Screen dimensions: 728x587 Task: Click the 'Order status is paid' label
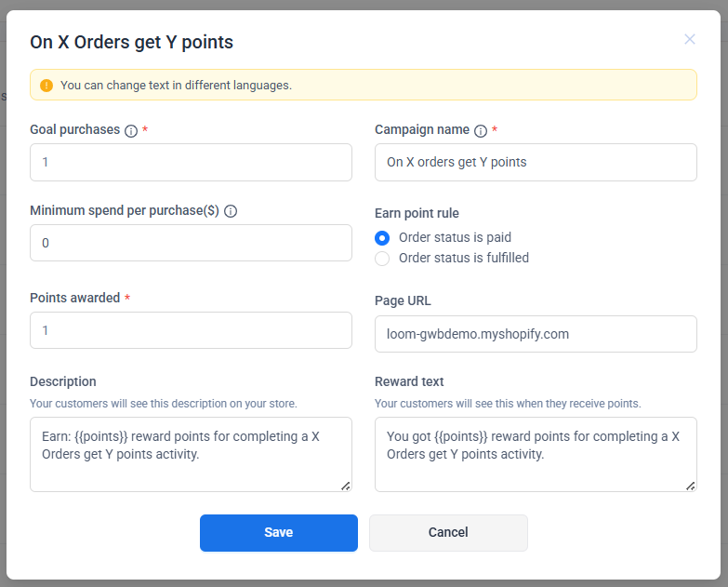(x=455, y=237)
